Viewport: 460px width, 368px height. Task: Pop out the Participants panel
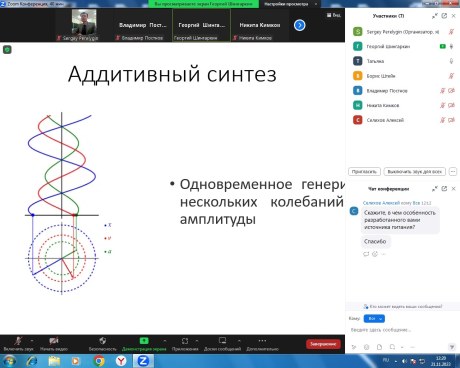(x=444, y=16)
